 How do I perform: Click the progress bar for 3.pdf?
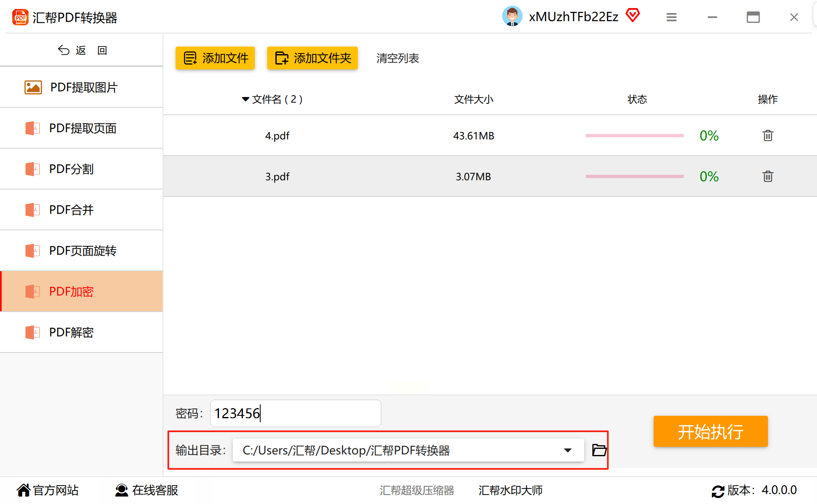coord(635,176)
